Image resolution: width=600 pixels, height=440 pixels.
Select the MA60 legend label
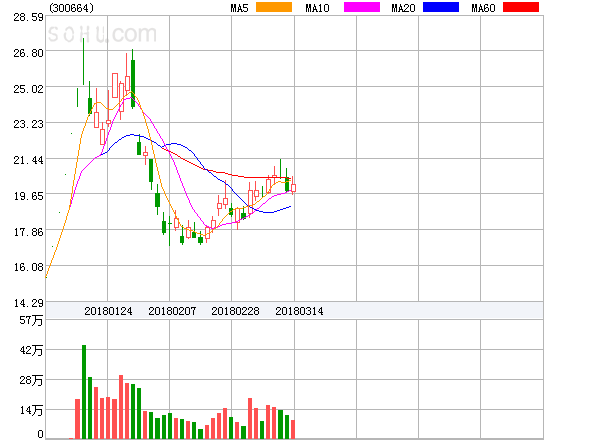483,8
